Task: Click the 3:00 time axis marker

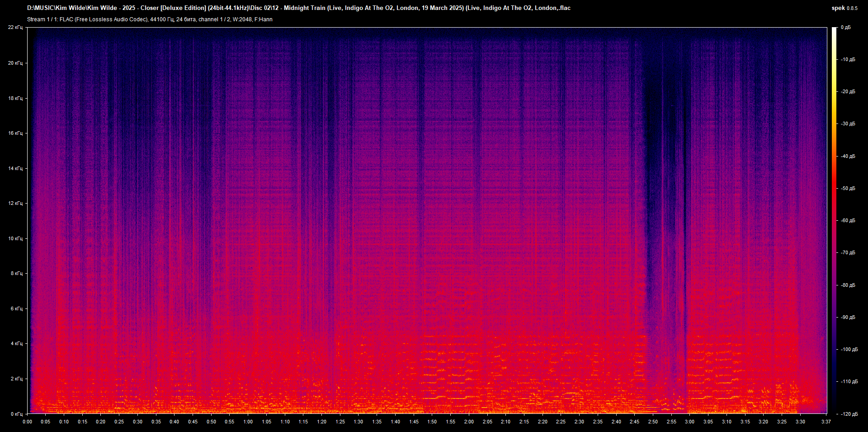Action: click(689, 422)
